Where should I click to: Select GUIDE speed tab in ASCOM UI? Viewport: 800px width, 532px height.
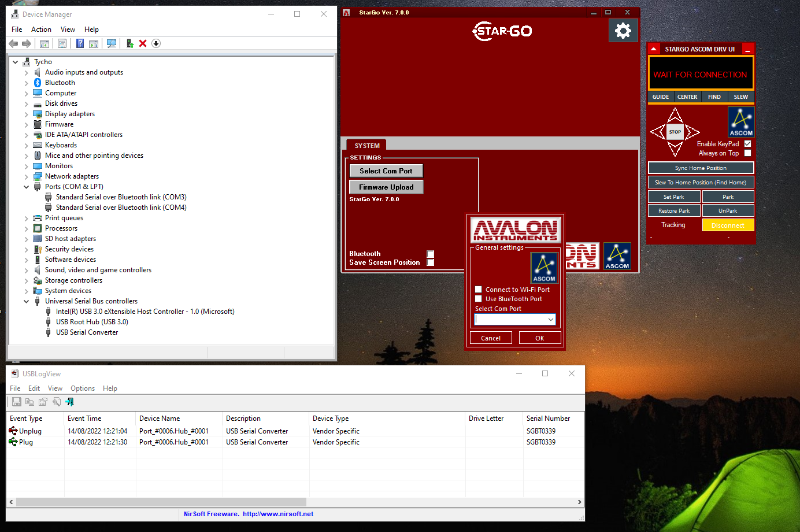click(x=661, y=97)
